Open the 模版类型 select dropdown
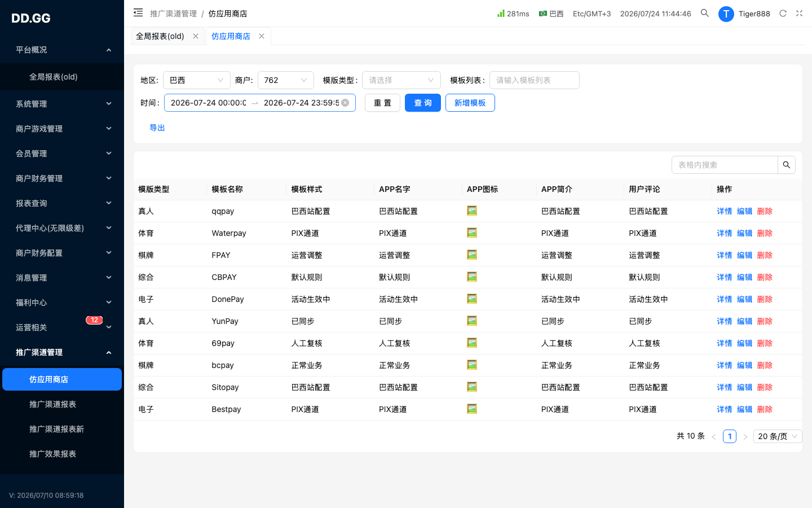The image size is (812, 508). tap(401, 80)
